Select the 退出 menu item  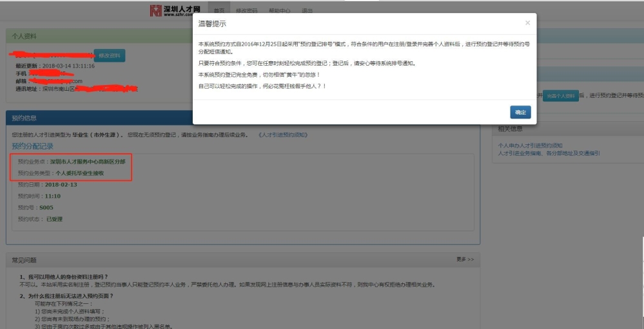[x=307, y=11]
